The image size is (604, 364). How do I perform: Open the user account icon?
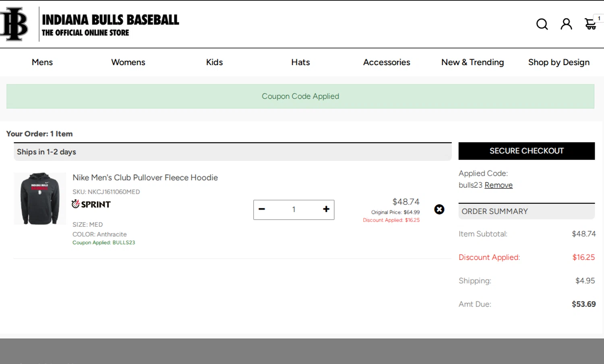pos(566,24)
